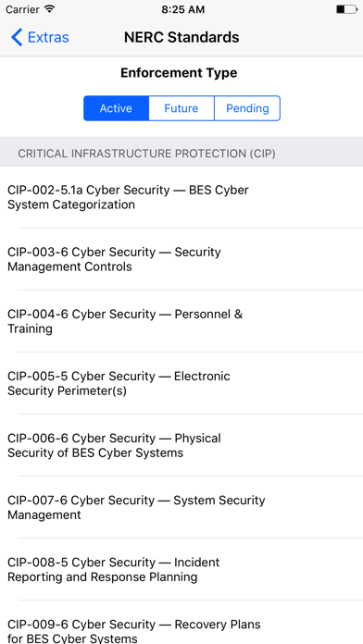
Task: Open CIP-006-6 Physical Security of BES Cyber Systems
Action: [181, 445]
